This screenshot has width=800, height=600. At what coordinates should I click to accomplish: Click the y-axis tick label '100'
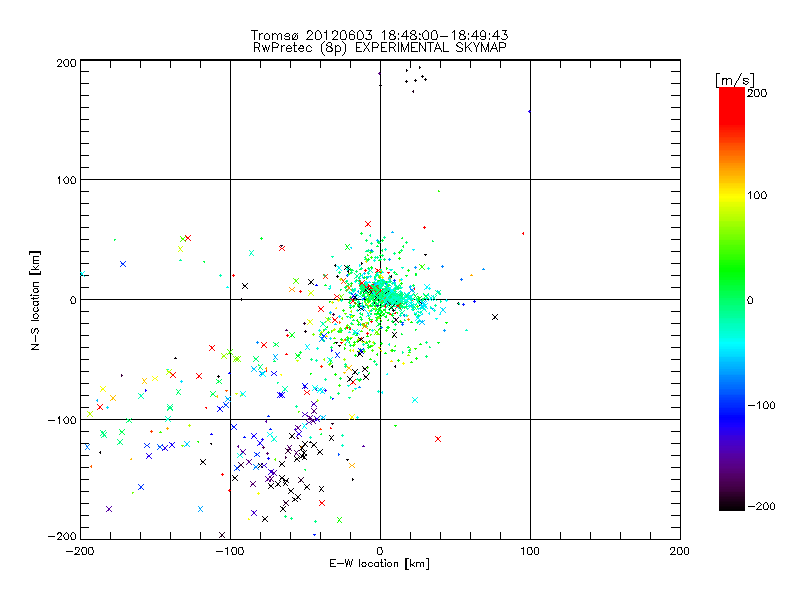66,180
